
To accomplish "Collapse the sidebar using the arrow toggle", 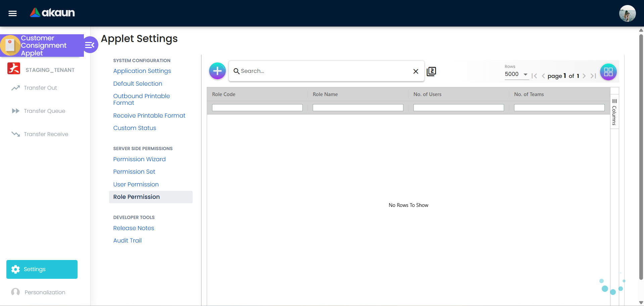I will 90,45.
